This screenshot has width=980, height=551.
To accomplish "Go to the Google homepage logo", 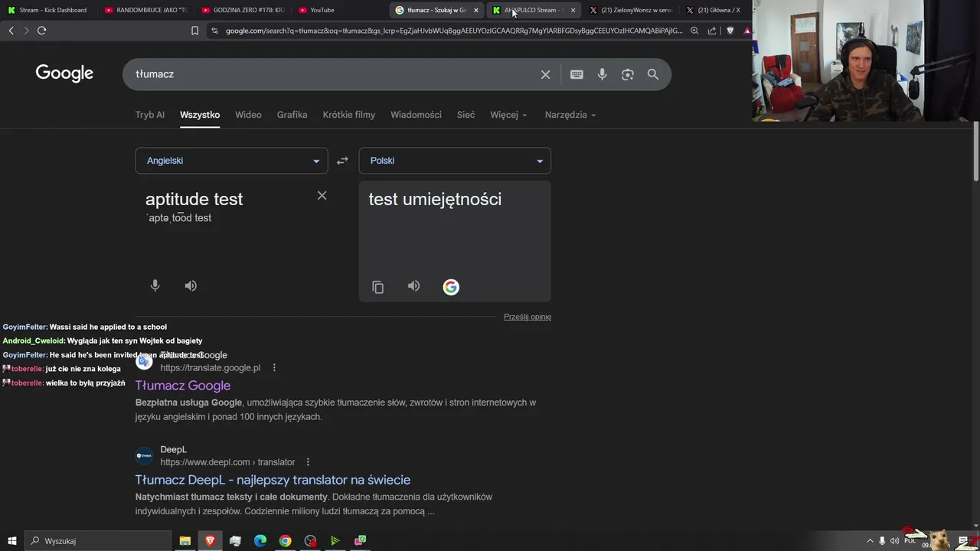I will [64, 73].
